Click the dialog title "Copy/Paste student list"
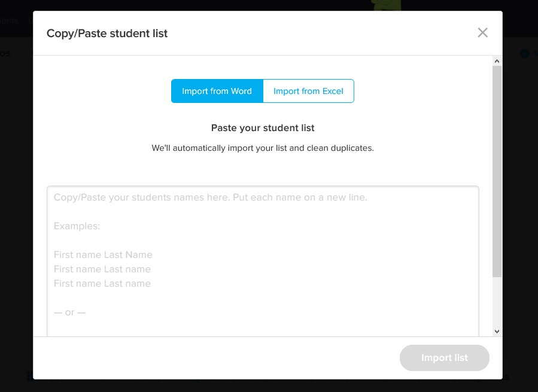Image resolution: width=538 pixels, height=392 pixels. click(107, 34)
